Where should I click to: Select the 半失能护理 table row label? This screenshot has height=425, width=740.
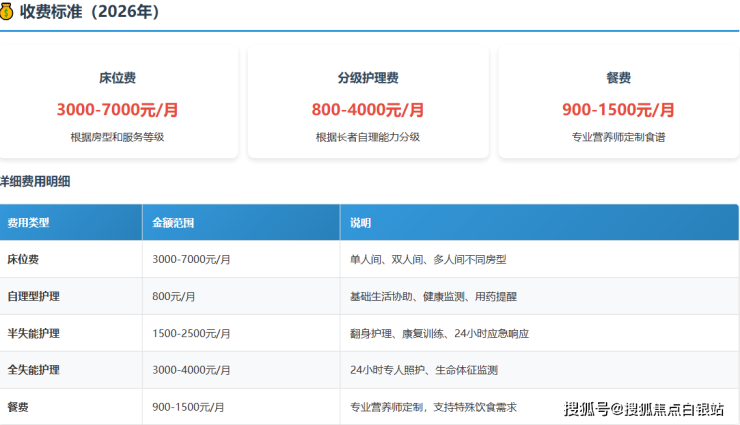tap(34, 333)
